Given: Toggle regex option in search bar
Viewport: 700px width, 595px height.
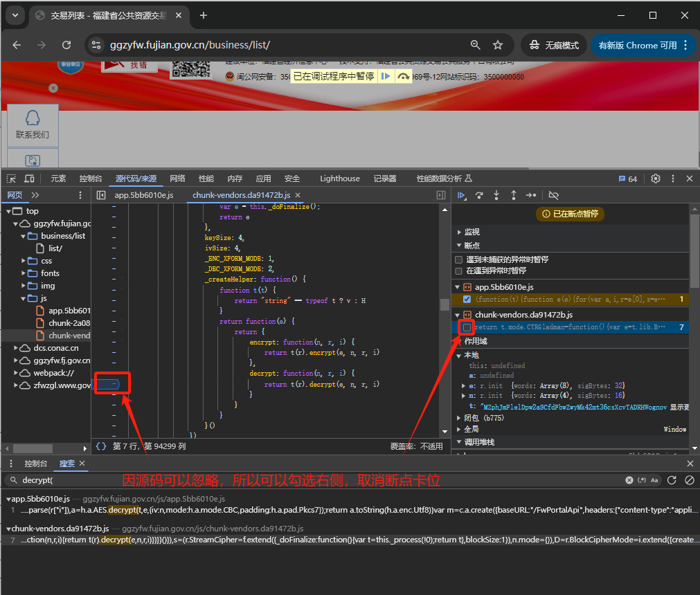Looking at the screenshot, I should pyautogui.click(x=642, y=480).
